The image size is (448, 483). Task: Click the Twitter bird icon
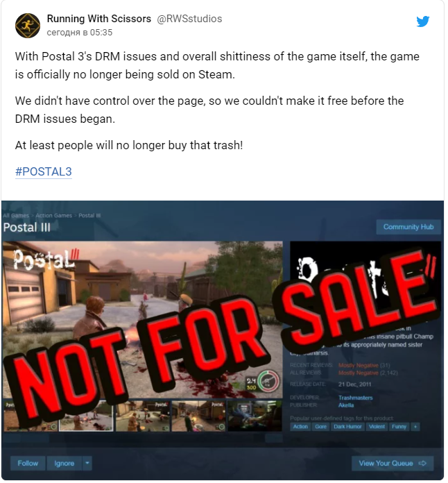(423, 22)
